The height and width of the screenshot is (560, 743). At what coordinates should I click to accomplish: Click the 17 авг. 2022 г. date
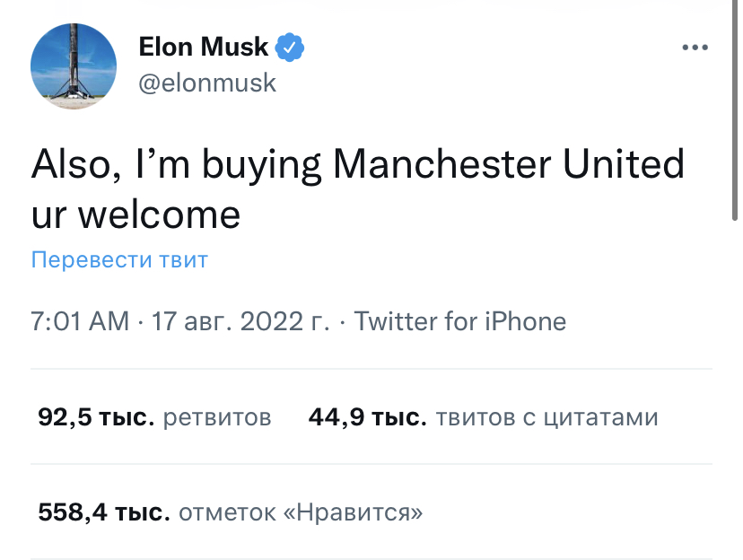(240, 321)
